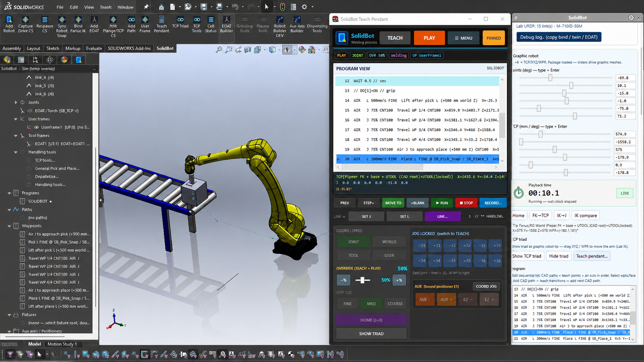Click the Add EOAT icon
This screenshot has width=644, height=362.
click(94, 24)
